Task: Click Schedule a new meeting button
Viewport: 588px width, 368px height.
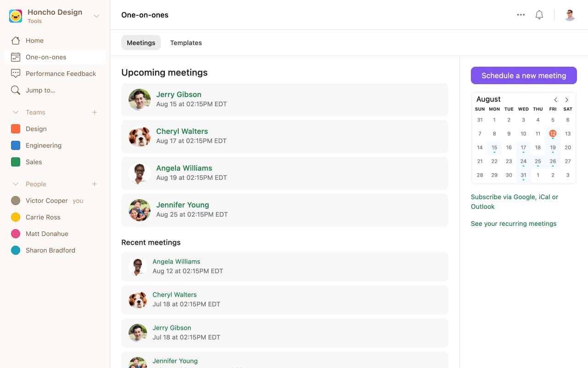Action: point(524,75)
